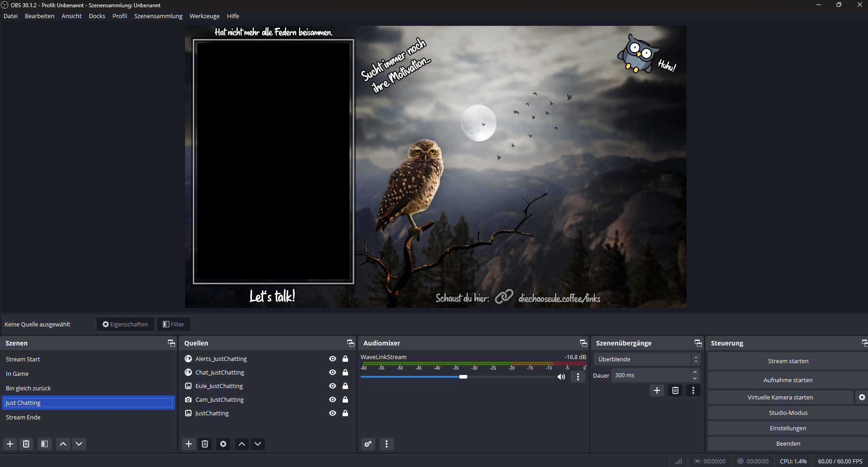Screen dimensions: 868x467
Task: Hide the Alerts_JustChatting source
Action: [x=333, y=359]
